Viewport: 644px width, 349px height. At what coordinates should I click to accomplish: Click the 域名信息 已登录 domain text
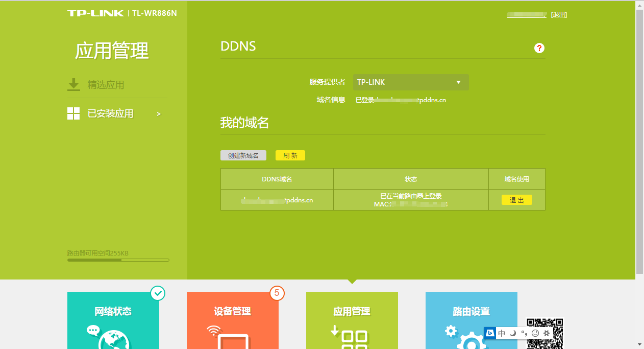(x=401, y=100)
